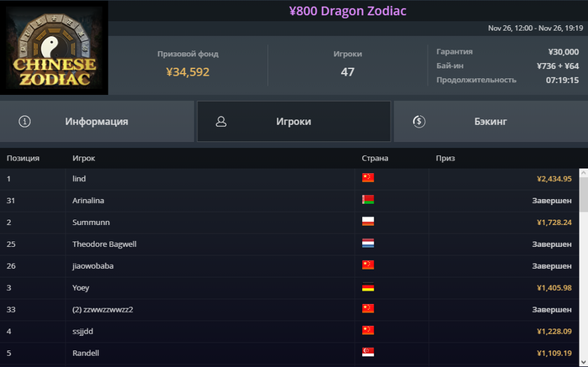Sort by Позиция column header
The image size is (588, 367).
coord(23,158)
